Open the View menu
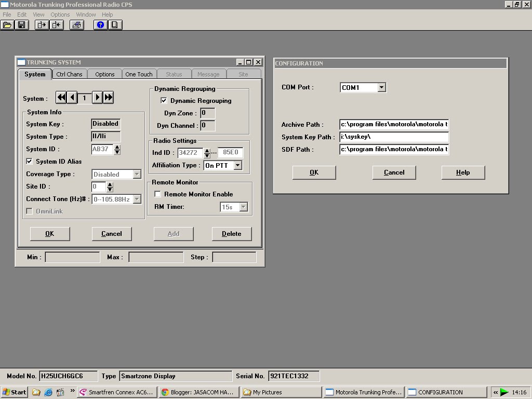This screenshot has width=532, height=399. point(38,15)
